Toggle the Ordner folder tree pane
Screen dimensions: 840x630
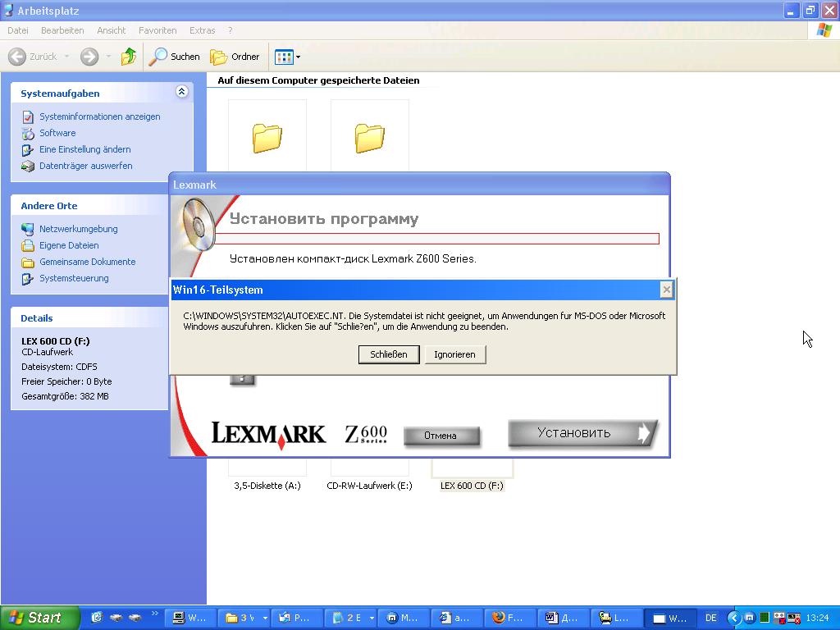(235, 57)
